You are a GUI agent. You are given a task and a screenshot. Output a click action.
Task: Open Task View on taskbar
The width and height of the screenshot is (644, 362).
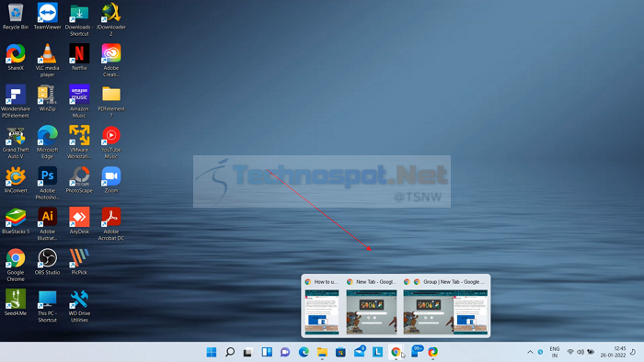pyautogui.click(x=248, y=352)
